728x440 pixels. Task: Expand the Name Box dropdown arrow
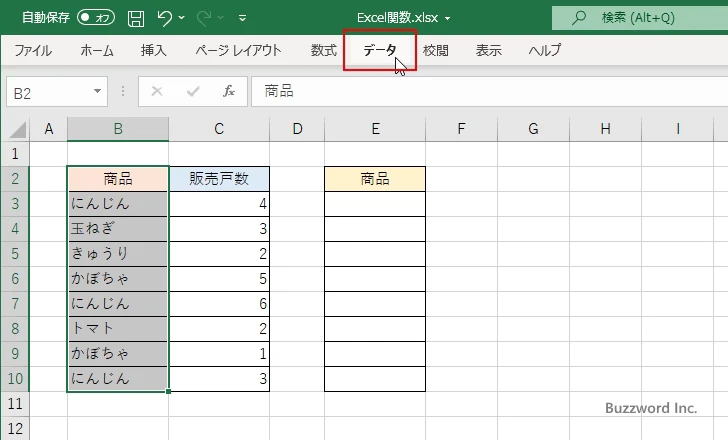(98, 92)
